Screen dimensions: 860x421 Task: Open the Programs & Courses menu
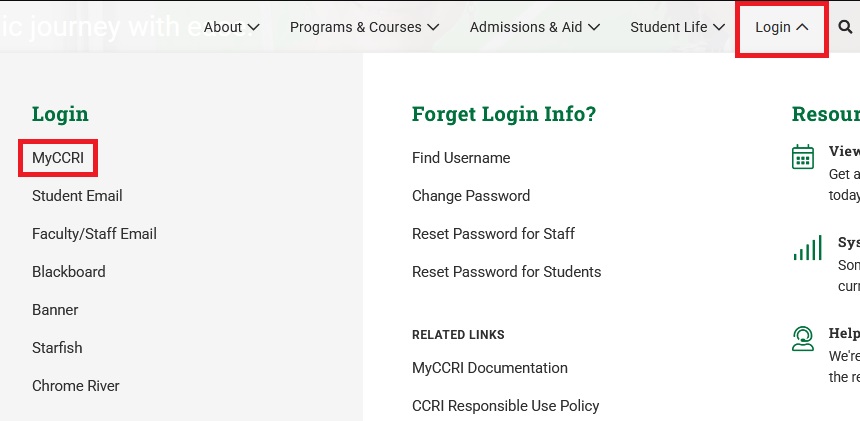click(x=364, y=27)
